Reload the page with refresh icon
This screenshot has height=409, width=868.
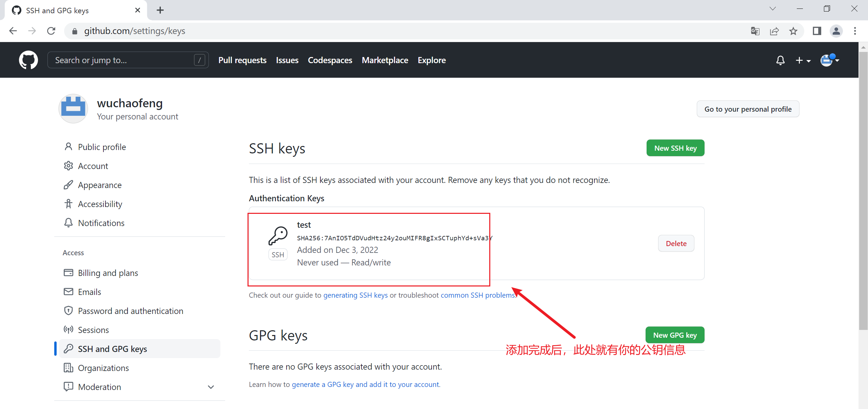(x=51, y=31)
